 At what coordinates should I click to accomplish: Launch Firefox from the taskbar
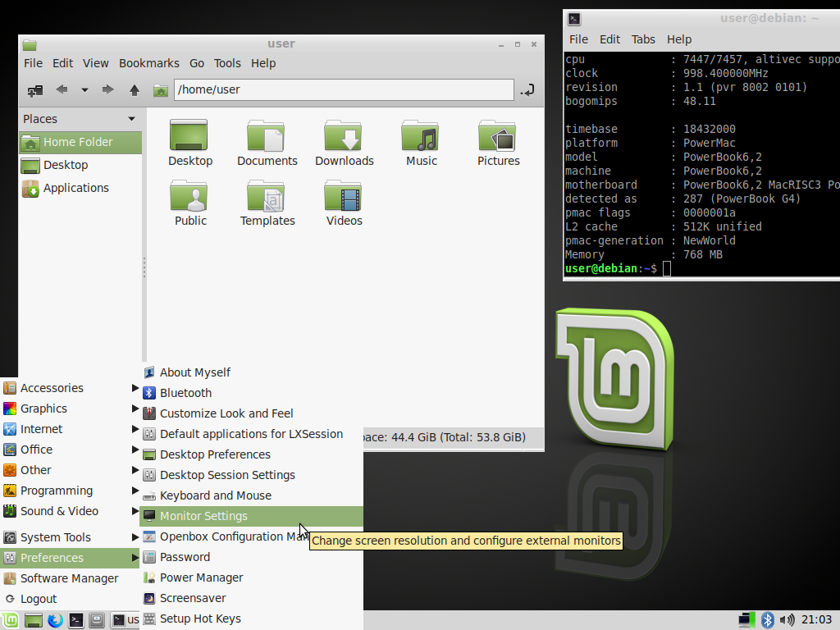pos(55,620)
